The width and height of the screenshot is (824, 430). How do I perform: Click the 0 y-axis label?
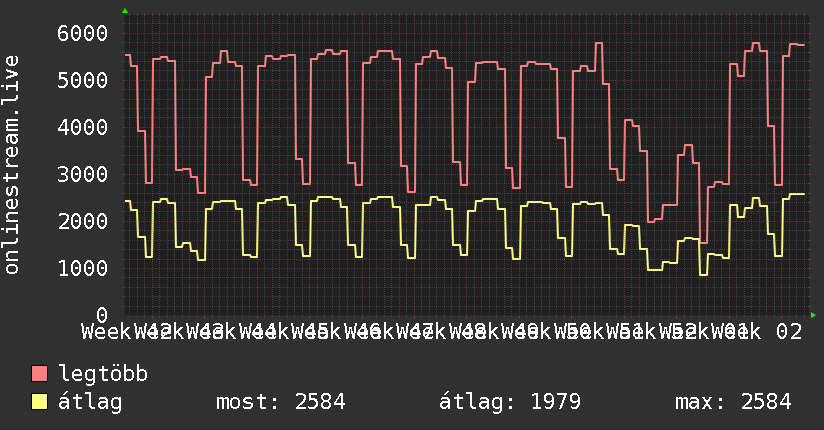coord(102,315)
